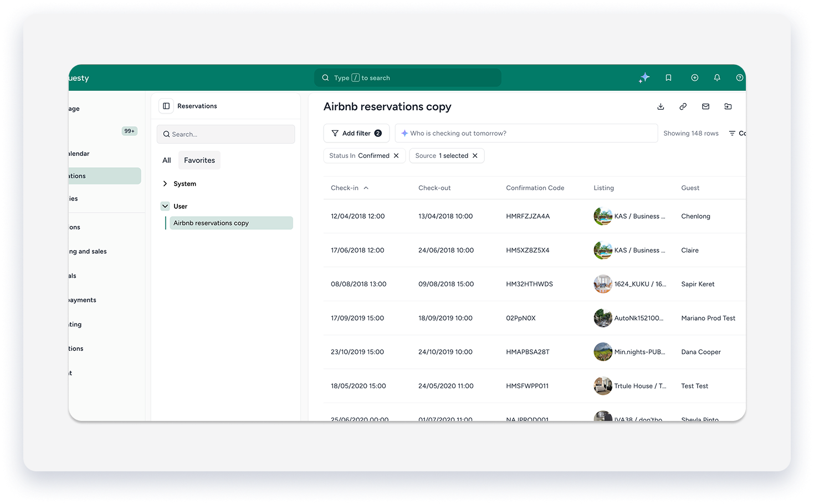The height and width of the screenshot is (504, 814).
Task: Collapse the User reports group
Action: click(x=165, y=206)
